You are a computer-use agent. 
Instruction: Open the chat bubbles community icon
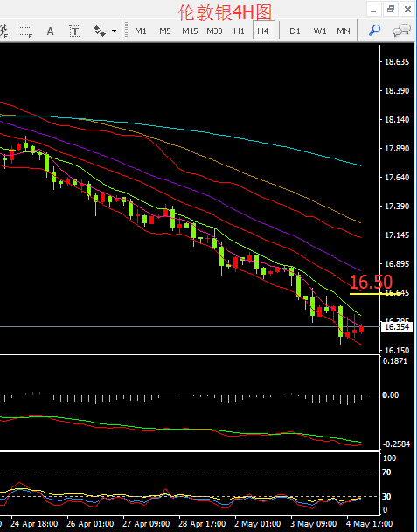pos(401,31)
